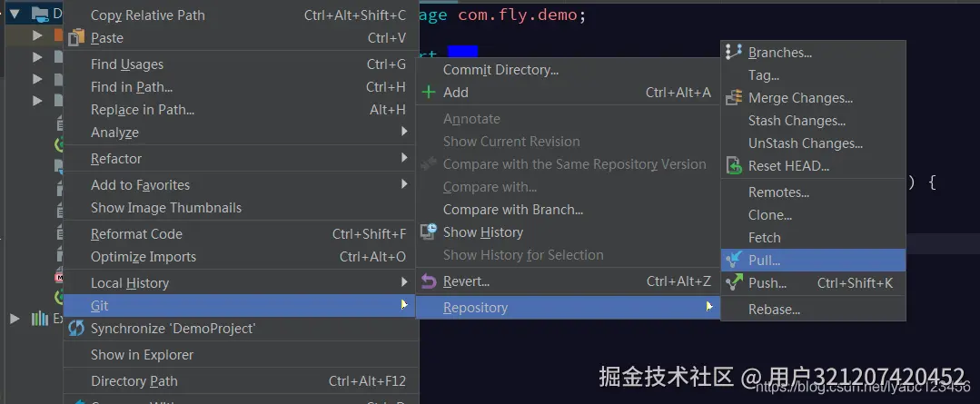Image resolution: width=980 pixels, height=404 pixels.
Task: Click the Pull arrow icon
Action: [x=734, y=261]
